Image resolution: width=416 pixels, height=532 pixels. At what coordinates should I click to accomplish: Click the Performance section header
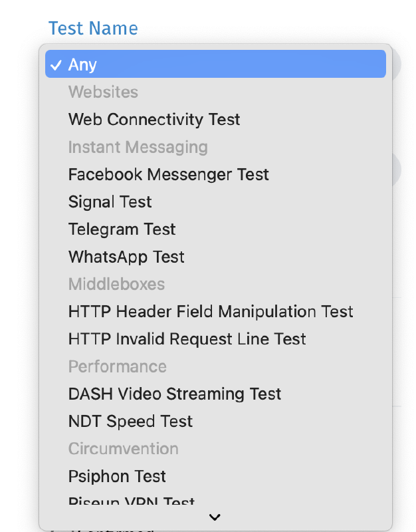coord(118,366)
